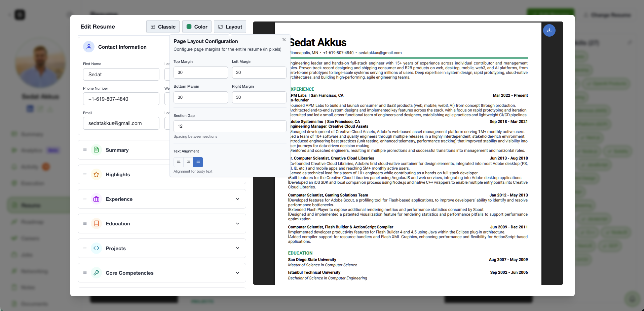Click the Section Gap input field
This screenshot has width=644, height=311.
[230, 126]
